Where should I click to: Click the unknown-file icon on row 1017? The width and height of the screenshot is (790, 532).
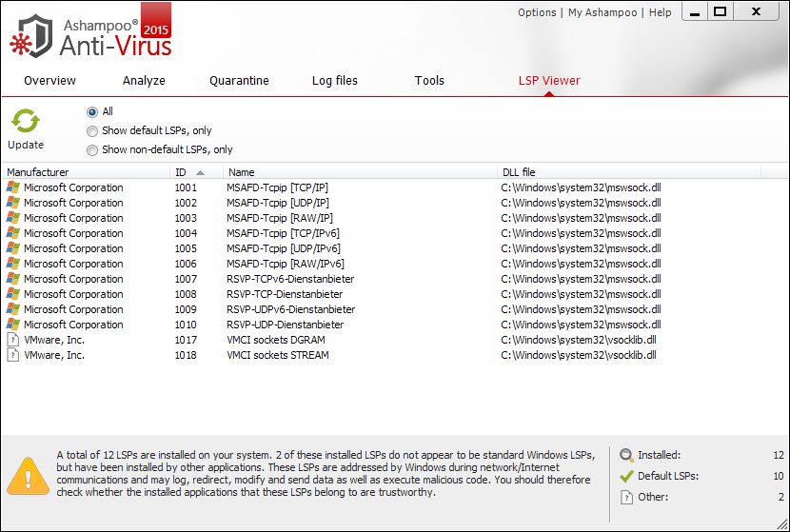[13, 340]
